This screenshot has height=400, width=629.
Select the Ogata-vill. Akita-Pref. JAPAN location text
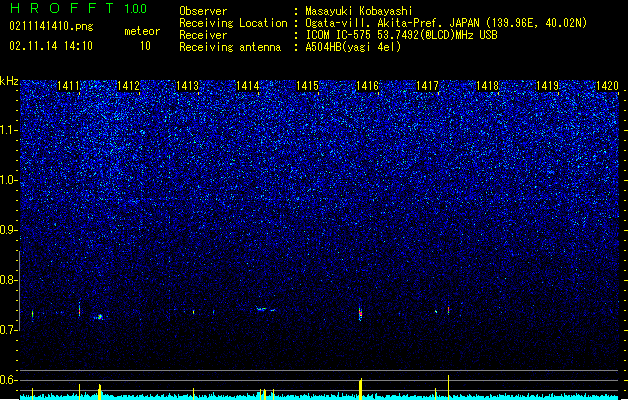tap(446, 23)
